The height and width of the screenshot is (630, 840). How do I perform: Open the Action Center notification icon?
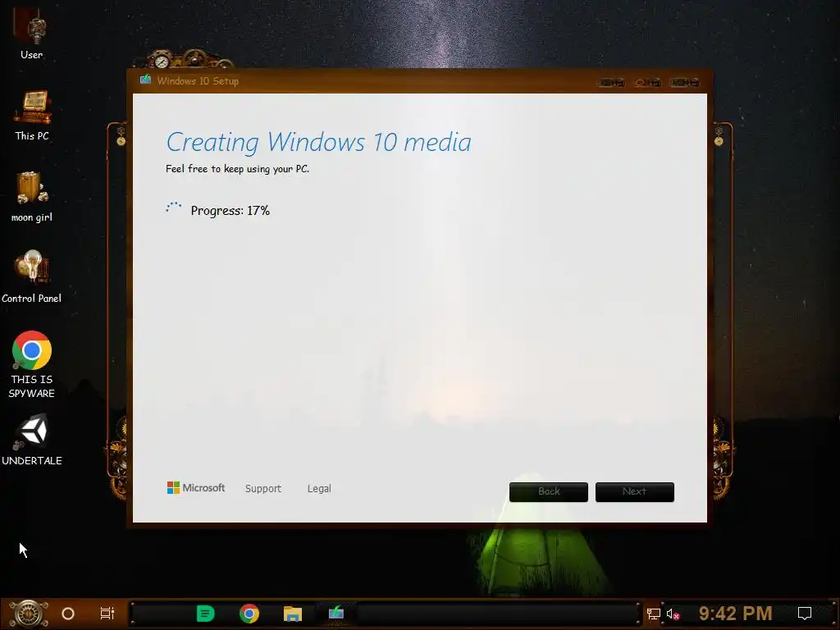point(805,614)
